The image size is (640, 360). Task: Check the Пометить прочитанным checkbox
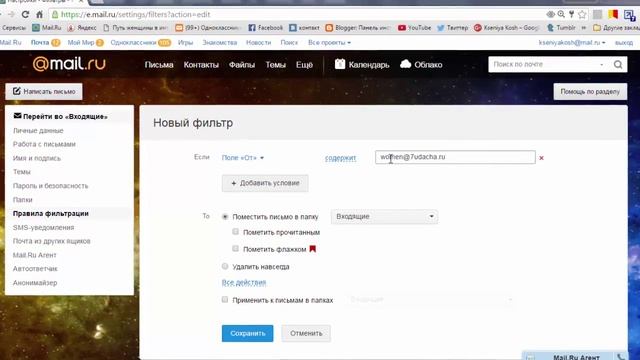pyautogui.click(x=236, y=232)
